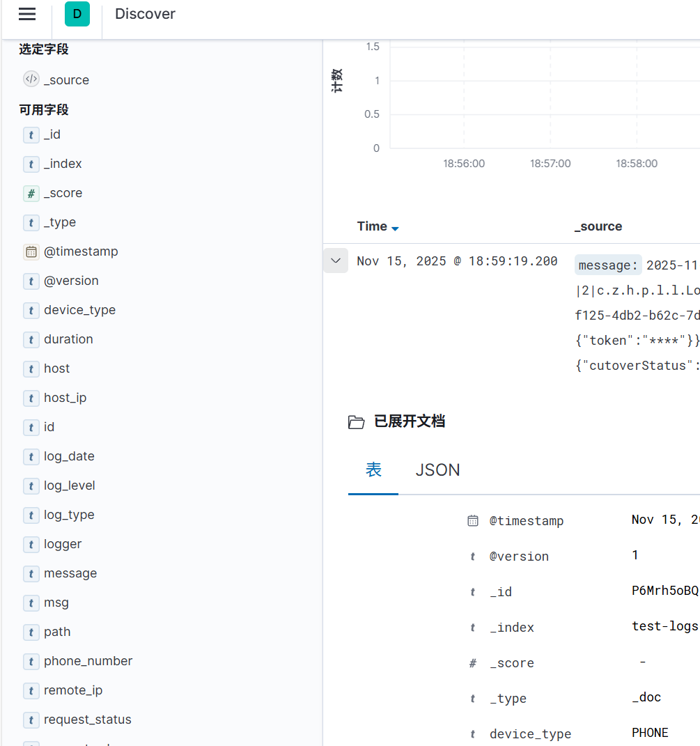Click the text type icon beside device_type
This screenshot has height=746, width=700.
click(31, 311)
